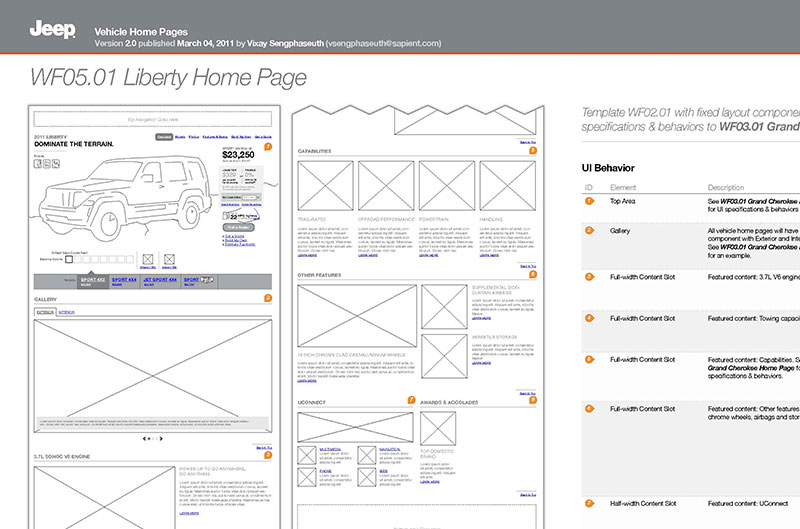Click the 'DOMINATE THE TERRAIN.' headline
This screenshot has height=529, width=800.
pyautogui.click(x=74, y=144)
